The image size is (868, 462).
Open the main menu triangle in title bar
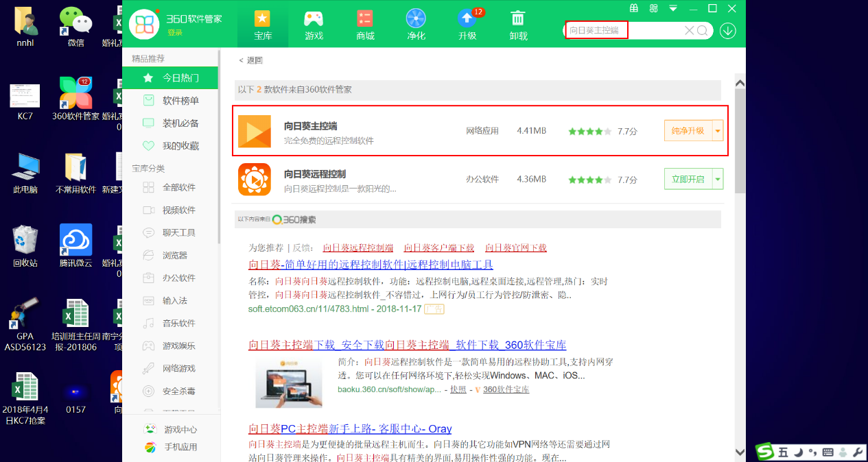[x=673, y=8]
